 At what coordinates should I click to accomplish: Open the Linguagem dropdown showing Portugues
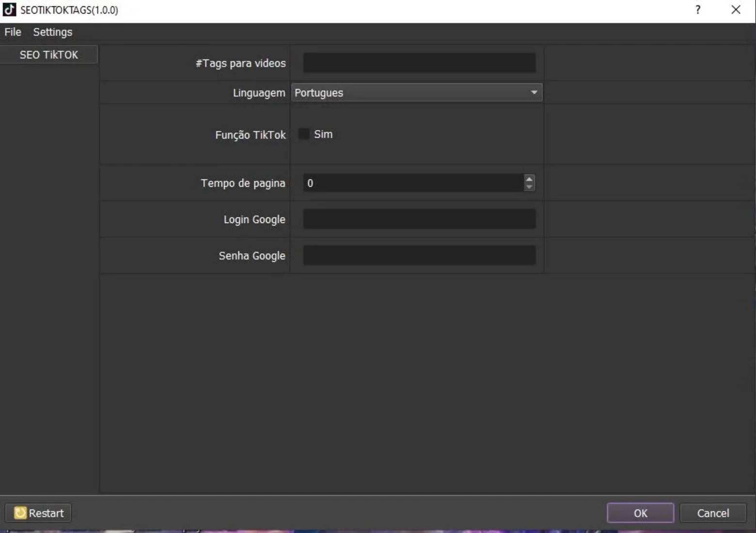pos(417,93)
